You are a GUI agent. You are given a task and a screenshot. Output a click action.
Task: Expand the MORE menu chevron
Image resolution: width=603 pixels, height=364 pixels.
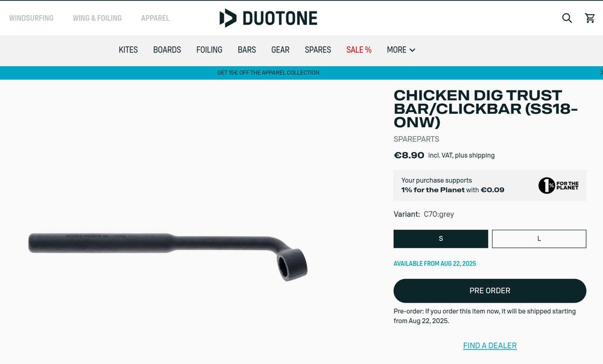coord(412,50)
